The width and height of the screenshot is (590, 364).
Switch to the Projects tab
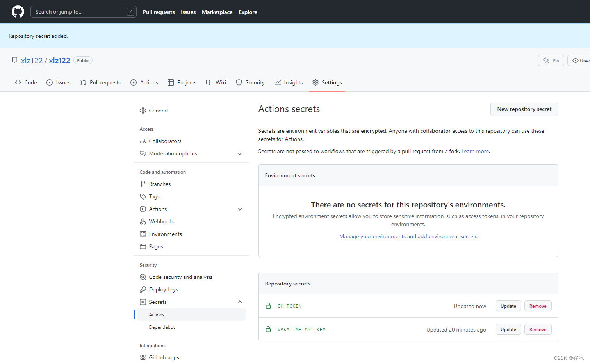click(182, 82)
